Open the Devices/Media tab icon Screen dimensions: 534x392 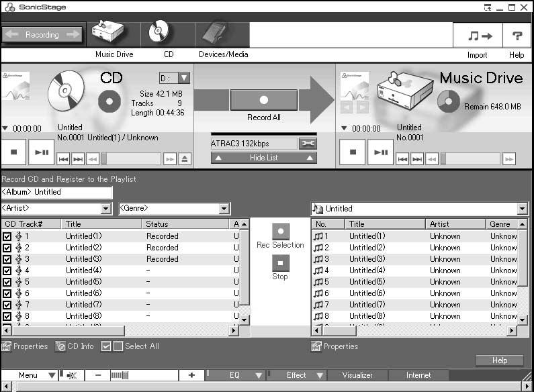(x=222, y=34)
